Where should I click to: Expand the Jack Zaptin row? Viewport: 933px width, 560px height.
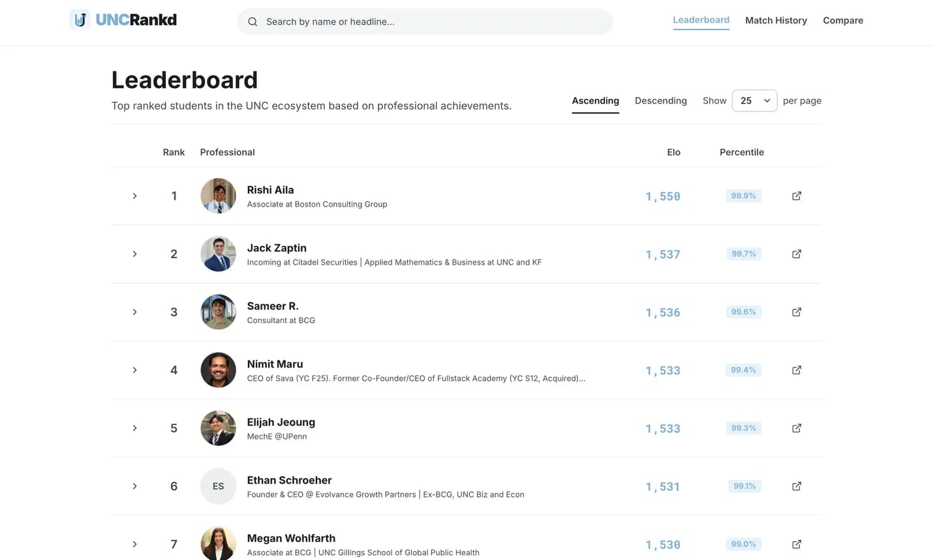pyautogui.click(x=134, y=254)
